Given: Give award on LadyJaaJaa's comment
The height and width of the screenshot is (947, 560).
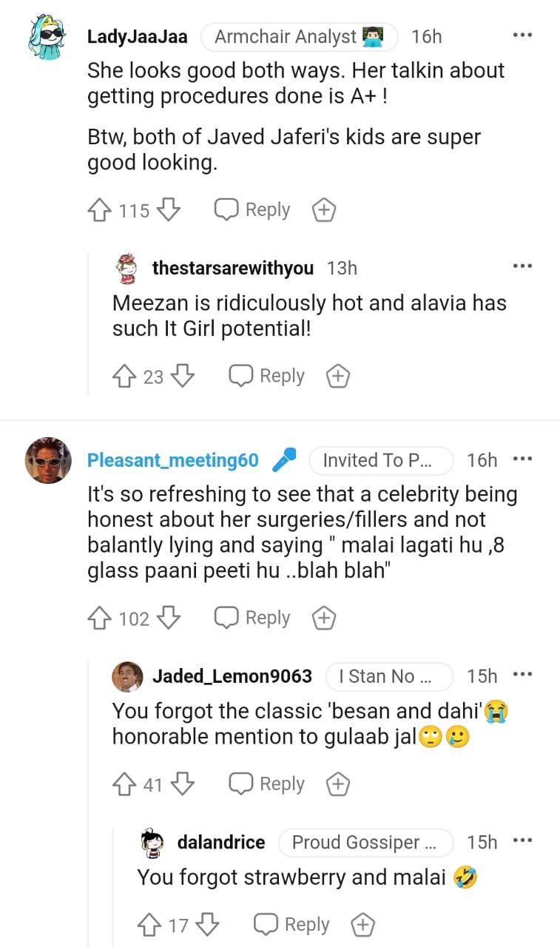Looking at the screenshot, I should (x=323, y=210).
